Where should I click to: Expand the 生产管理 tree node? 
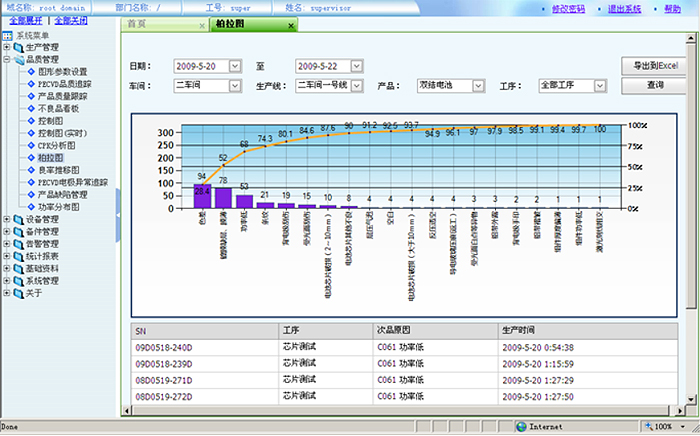point(7,47)
